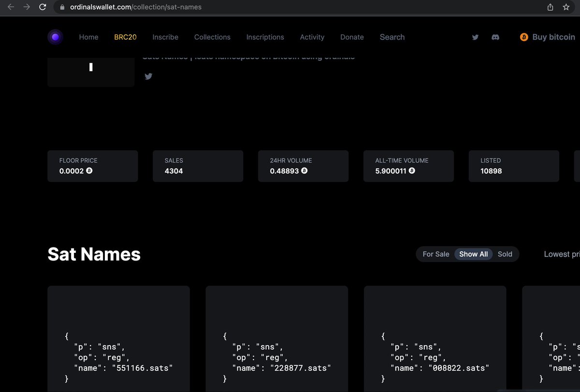
Task: Click the browser forward arrow
Action: point(27,7)
